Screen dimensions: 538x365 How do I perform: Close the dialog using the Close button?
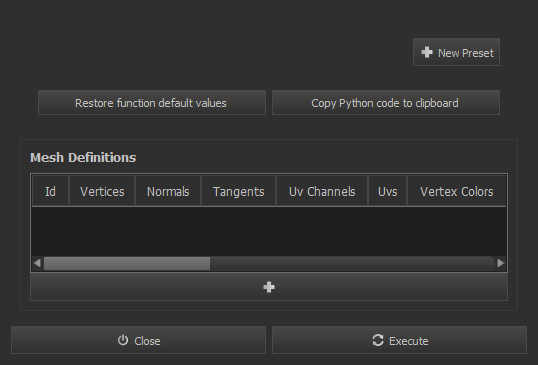(x=138, y=340)
